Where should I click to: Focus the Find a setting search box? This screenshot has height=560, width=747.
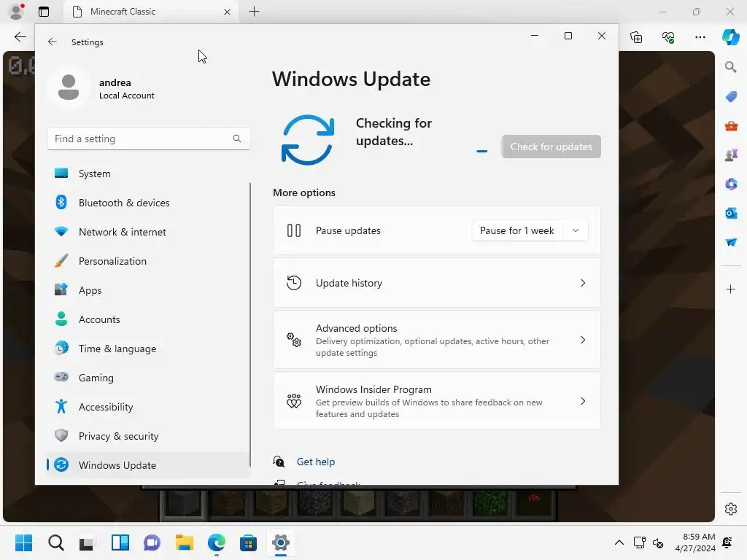[149, 139]
